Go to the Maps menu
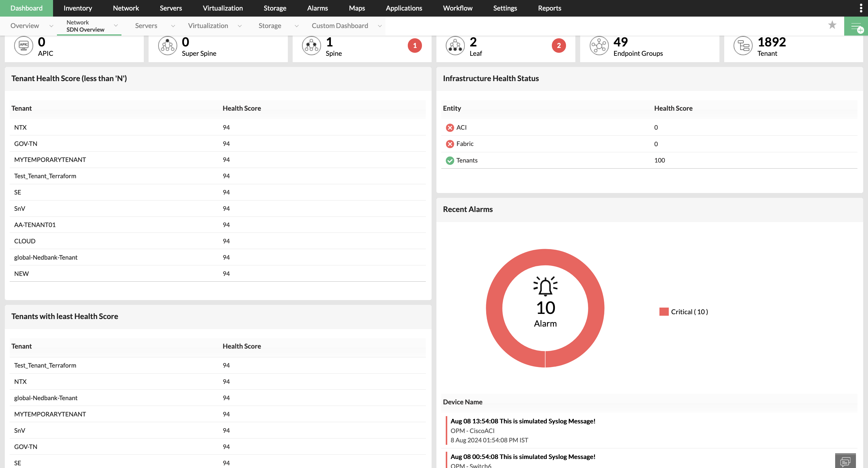The image size is (868, 468). 357,8
